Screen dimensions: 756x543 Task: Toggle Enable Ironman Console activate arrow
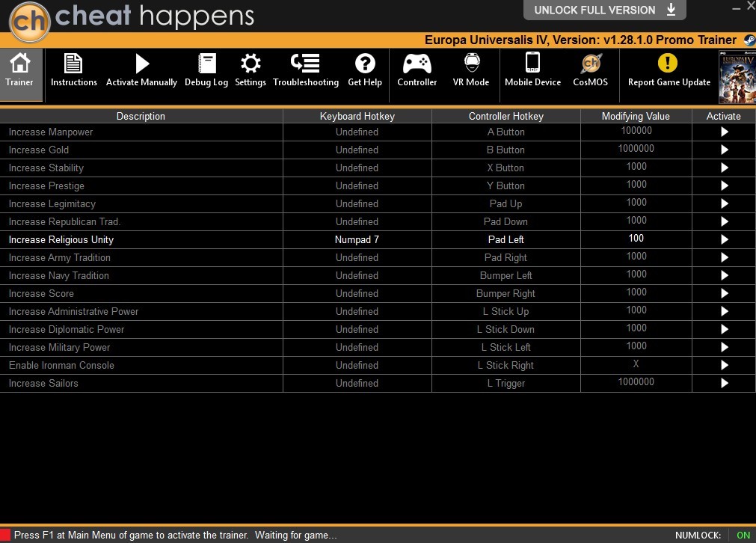724,365
